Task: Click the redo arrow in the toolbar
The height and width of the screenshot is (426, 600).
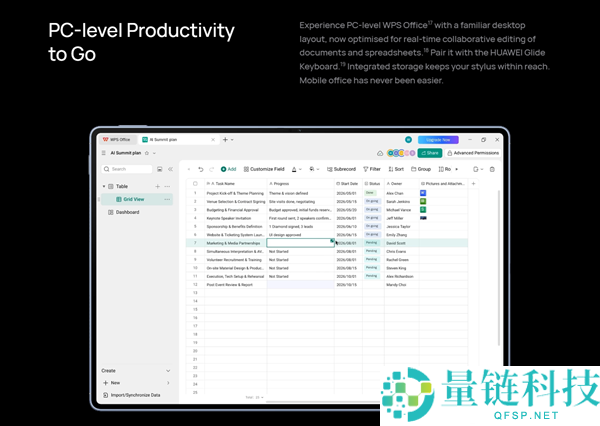Action: [212, 169]
